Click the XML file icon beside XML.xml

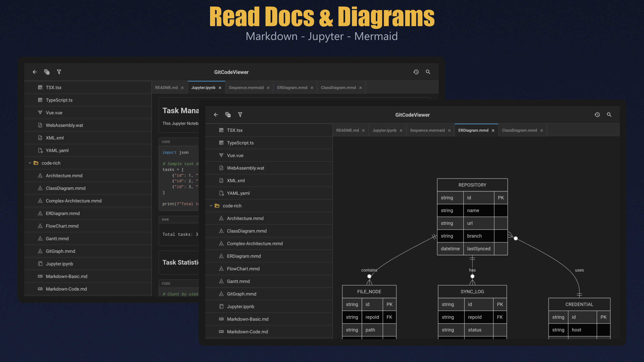tap(221, 180)
